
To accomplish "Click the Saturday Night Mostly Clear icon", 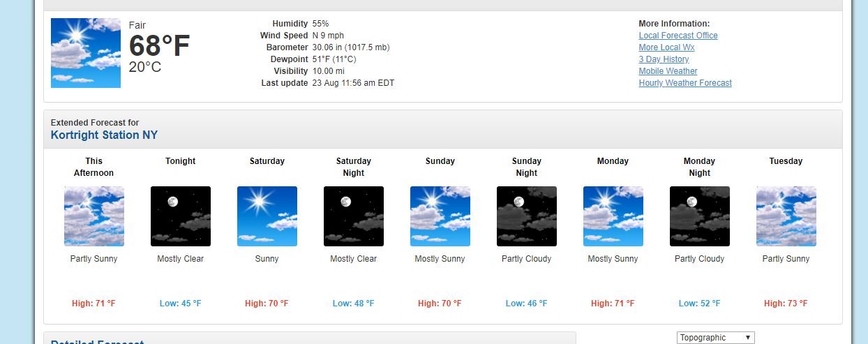I will [354, 216].
